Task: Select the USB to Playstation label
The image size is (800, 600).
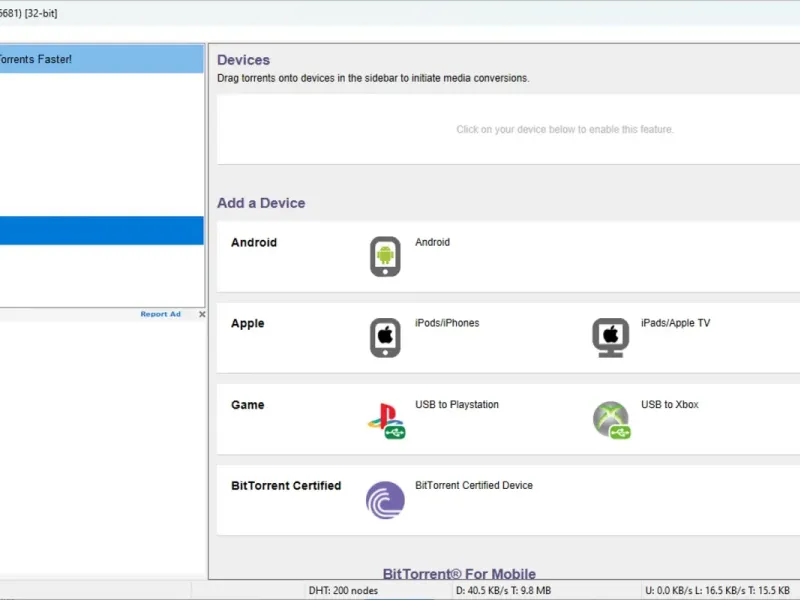Action: tap(456, 405)
